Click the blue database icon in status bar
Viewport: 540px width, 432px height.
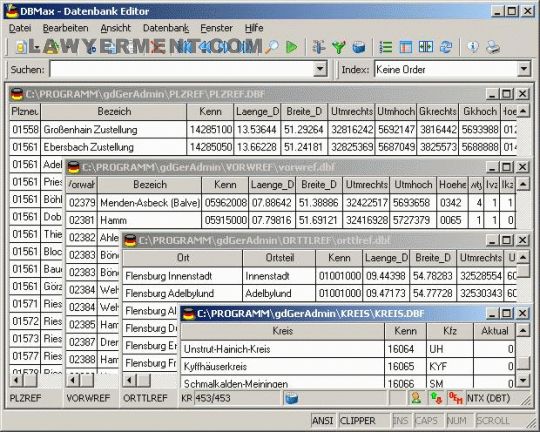click(x=291, y=399)
